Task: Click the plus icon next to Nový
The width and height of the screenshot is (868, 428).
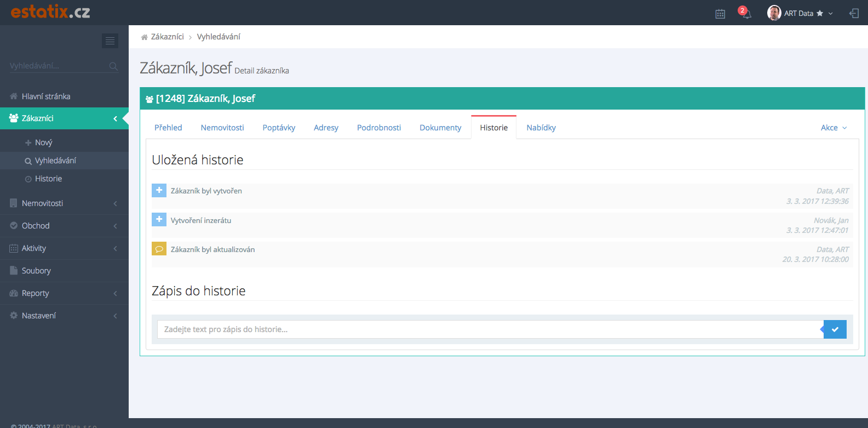Action: (28, 142)
